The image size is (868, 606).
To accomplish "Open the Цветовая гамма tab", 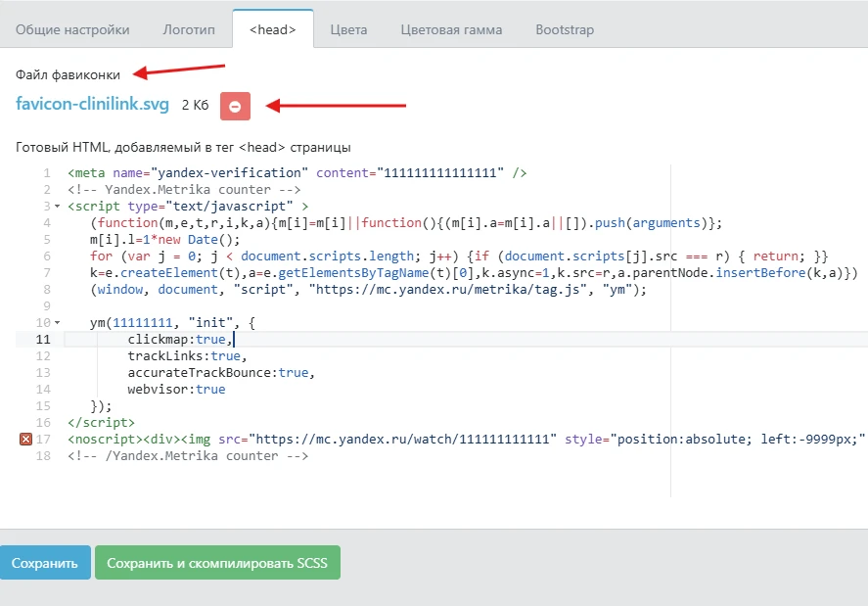I will 451,29.
